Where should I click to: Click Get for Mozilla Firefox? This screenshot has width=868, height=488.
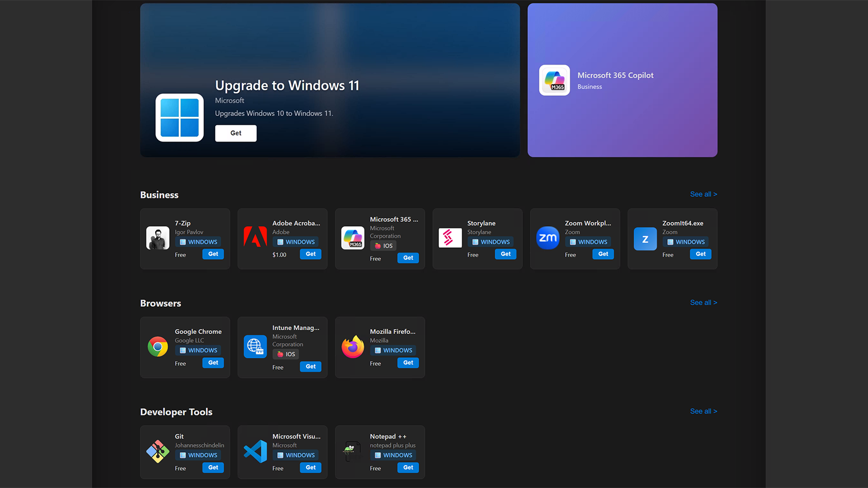coord(408,363)
